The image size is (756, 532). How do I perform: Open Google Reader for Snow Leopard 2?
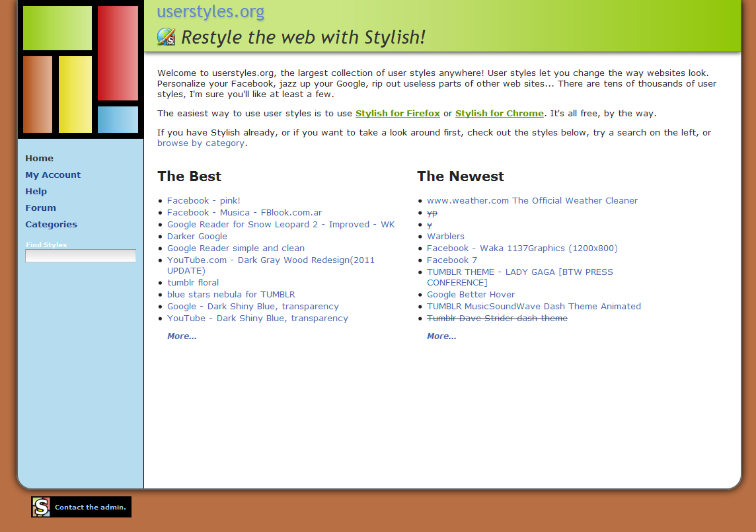click(x=281, y=224)
